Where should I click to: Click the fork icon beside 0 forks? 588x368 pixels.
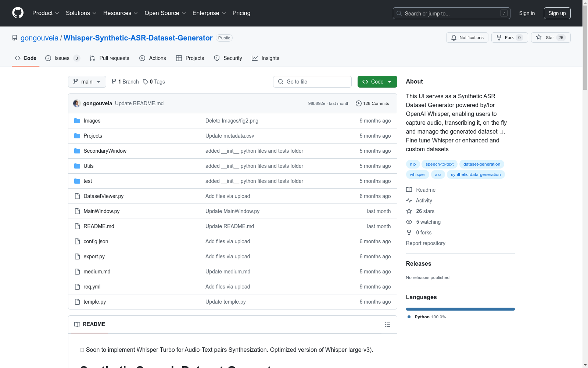(x=409, y=233)
